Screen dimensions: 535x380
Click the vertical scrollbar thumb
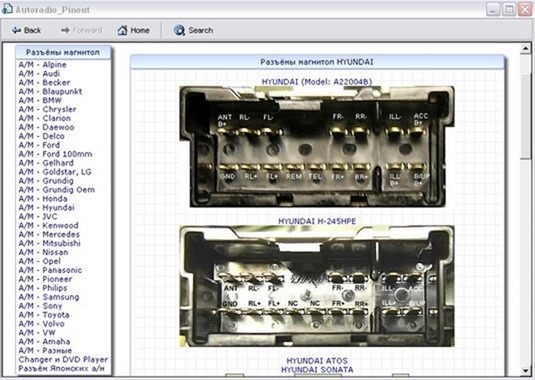click(525, 116)
